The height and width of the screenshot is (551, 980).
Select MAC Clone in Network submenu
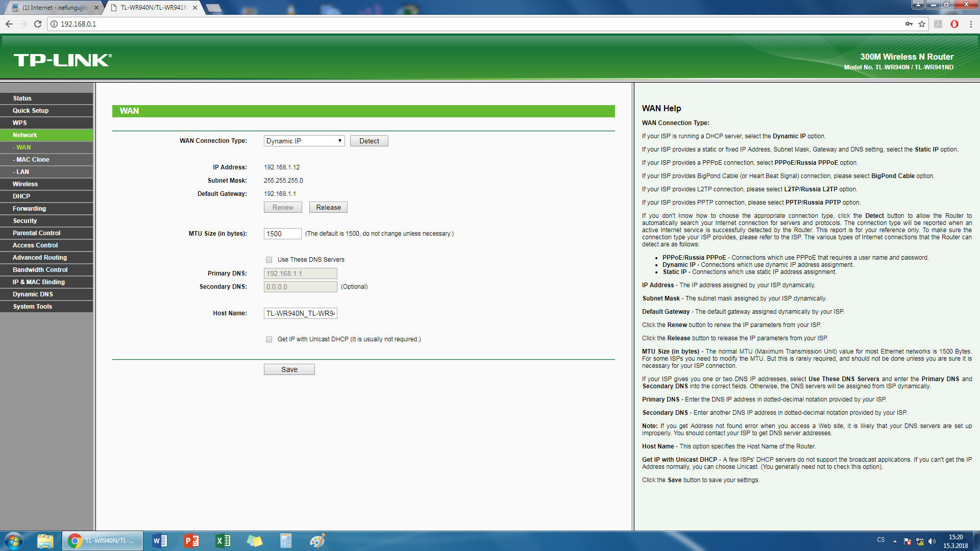click(33, 160)
